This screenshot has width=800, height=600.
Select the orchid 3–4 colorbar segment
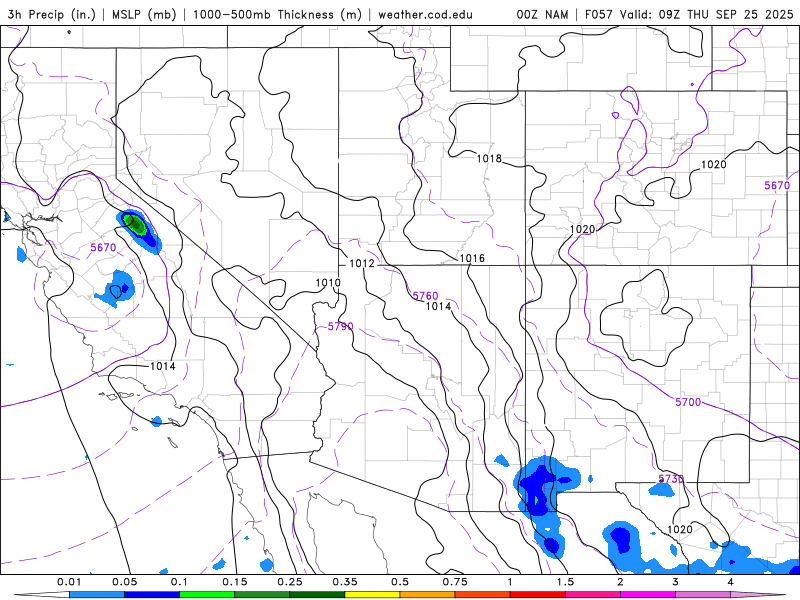(703, 595)
